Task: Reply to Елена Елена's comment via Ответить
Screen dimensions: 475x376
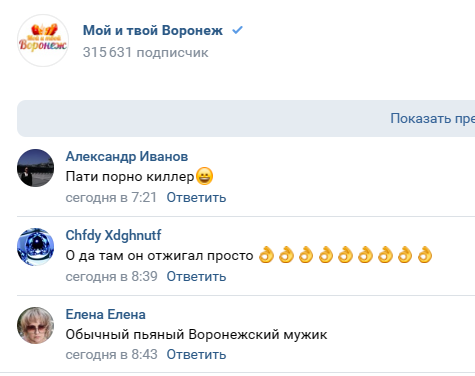Action: tap(196, 354)
